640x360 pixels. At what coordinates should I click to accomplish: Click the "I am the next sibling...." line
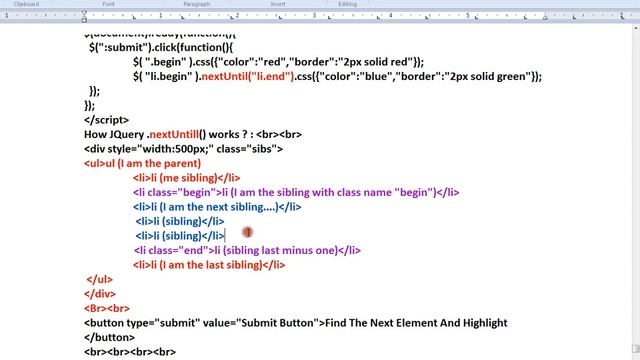tap(217, 207)
